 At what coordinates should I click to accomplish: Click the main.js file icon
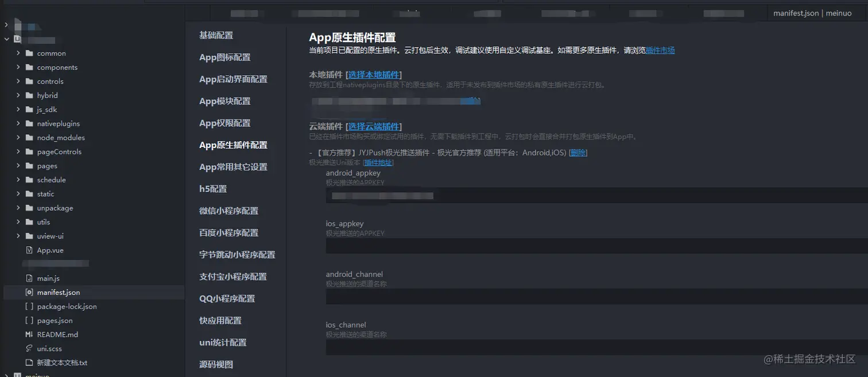click(x=29, y=278)
